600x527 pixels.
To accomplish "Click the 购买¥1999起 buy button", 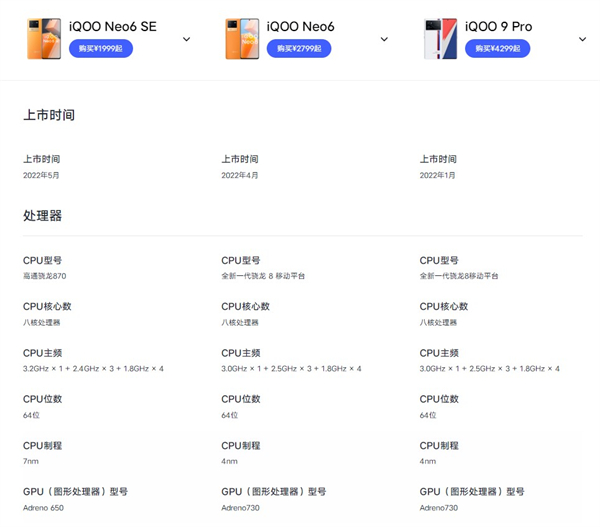I will point(101,49).
